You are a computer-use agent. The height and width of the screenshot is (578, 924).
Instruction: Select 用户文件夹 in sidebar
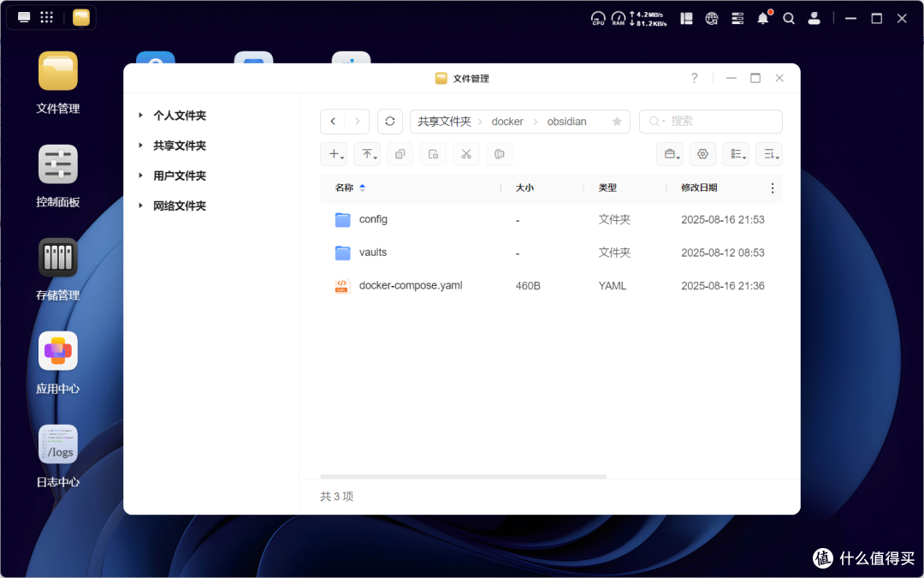coord(180,176)
